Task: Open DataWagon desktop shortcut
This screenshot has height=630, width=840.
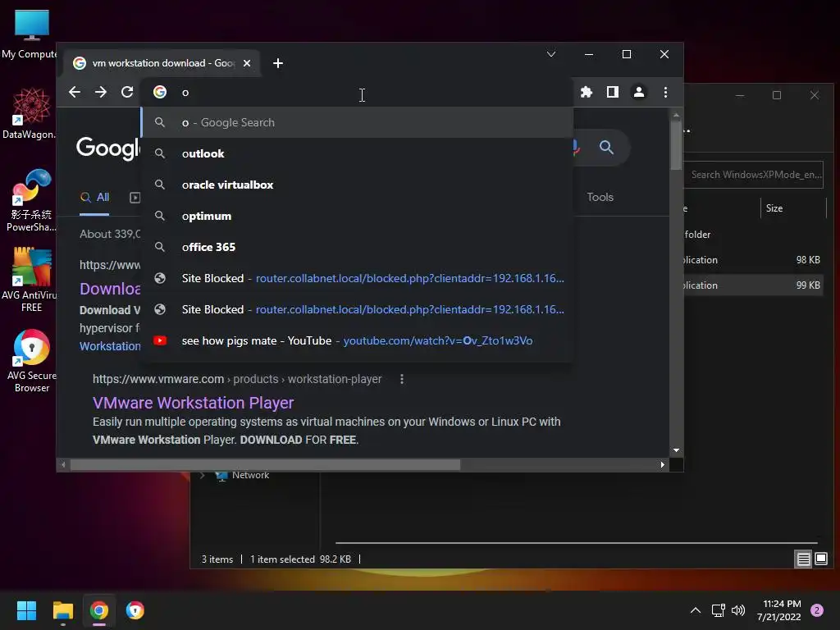Action: (31, 113)
